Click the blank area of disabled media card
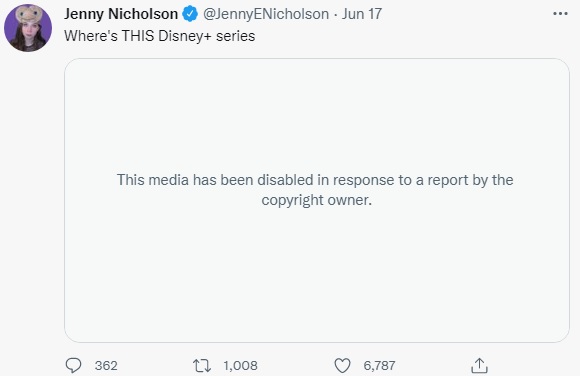580x376 pixels. pyautogui.click(x=317, y=111)
